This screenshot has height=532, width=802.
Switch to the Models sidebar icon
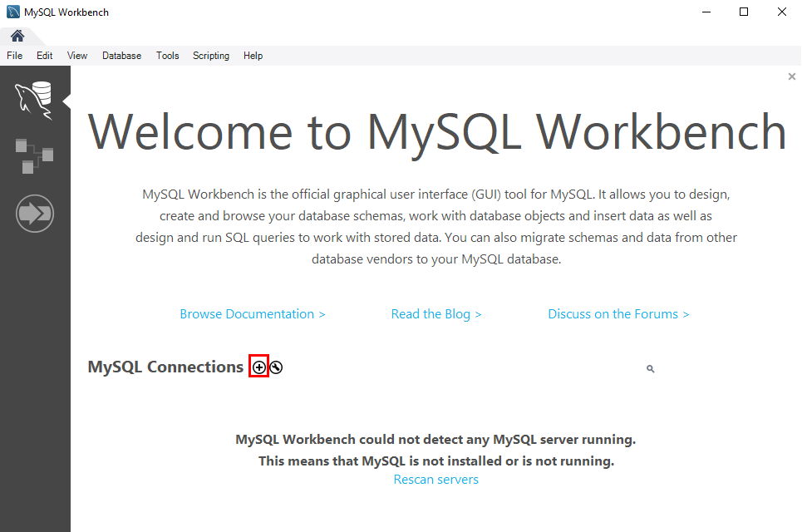(x=34, y=155)
